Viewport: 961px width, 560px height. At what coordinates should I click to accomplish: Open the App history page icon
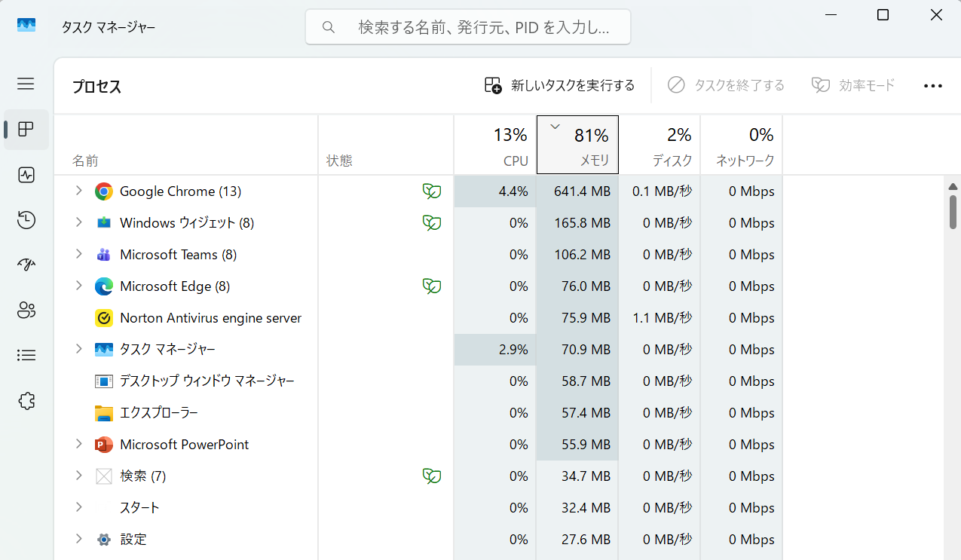tap(26, 220)
